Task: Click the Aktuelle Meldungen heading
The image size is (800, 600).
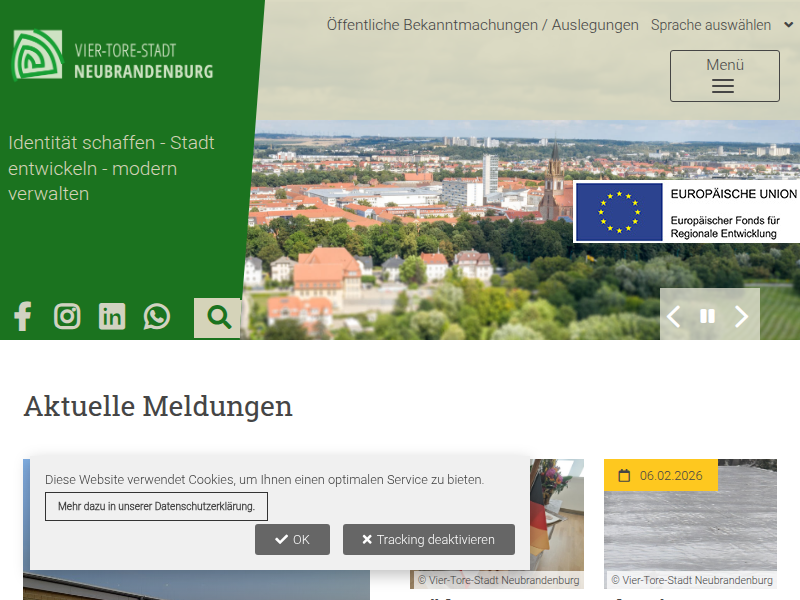Action: [158, 407]
